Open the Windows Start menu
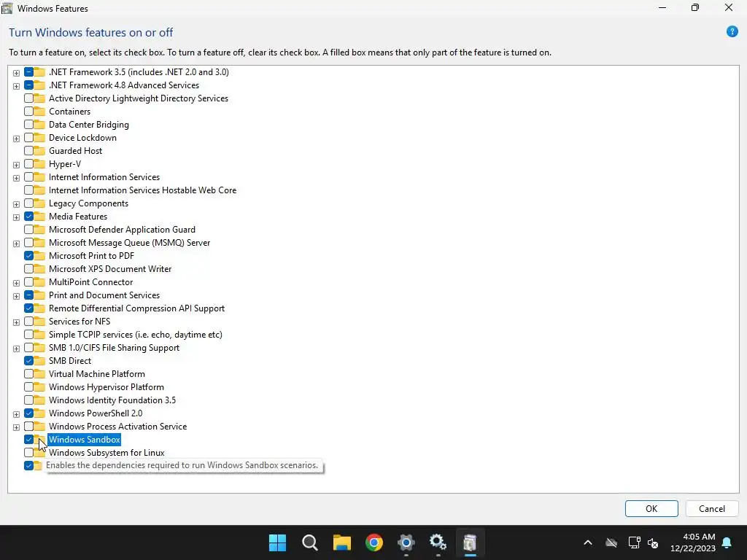 coord(277,542)
